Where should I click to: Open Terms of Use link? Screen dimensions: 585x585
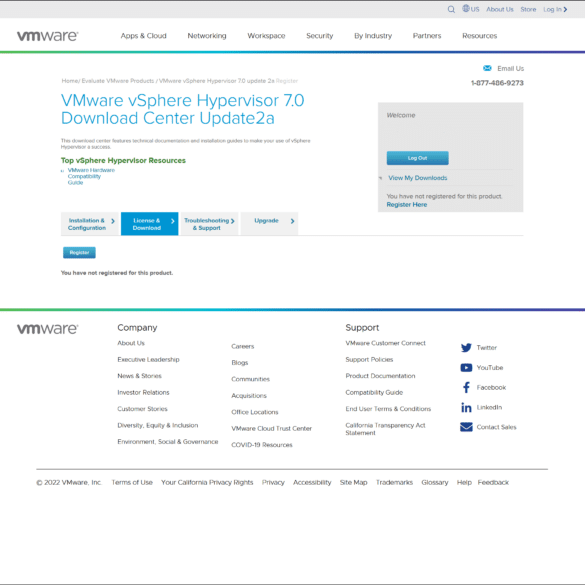(132, 482)
